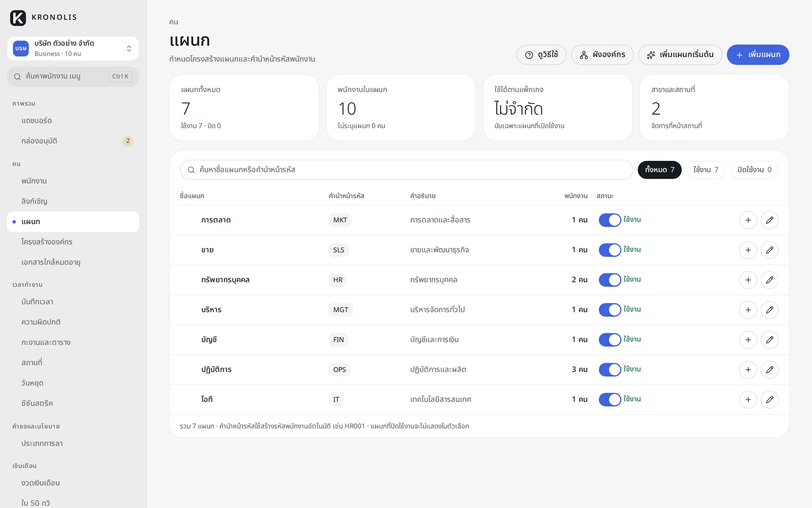Click the Kronolis logo icon
This screenshot has width=812, height=508.
[x=18, y=17]
